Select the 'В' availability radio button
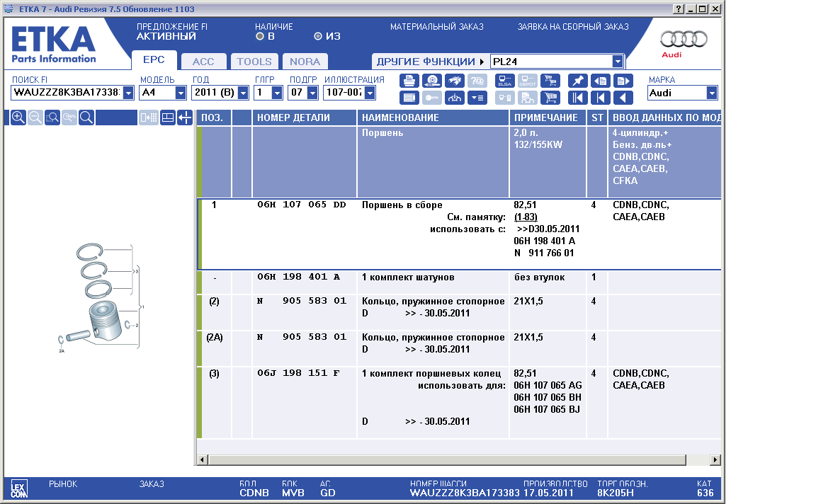816x504 pixels. click(x=260, y=36)
